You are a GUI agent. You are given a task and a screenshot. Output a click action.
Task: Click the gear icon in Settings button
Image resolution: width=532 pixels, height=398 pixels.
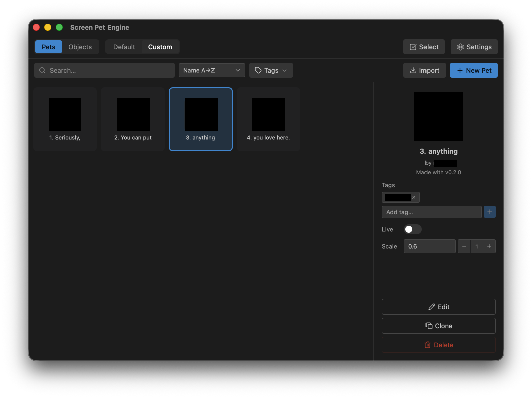460,47
